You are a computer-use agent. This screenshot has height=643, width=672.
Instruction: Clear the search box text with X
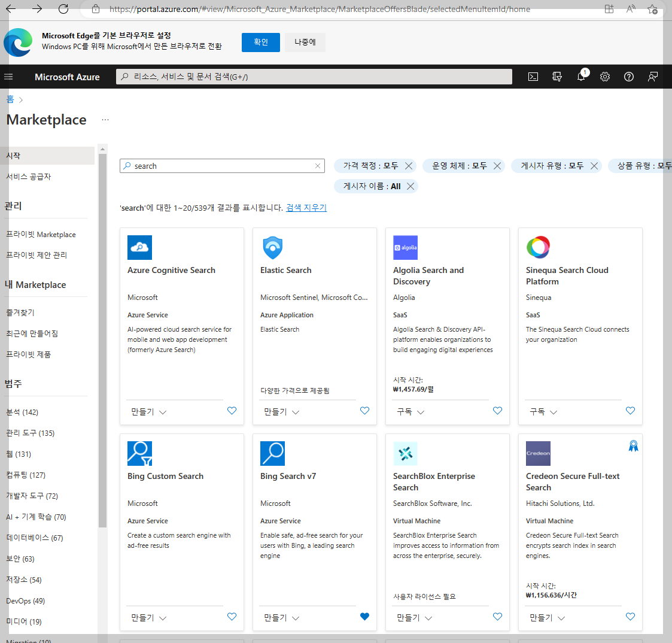tap(318, 166)
